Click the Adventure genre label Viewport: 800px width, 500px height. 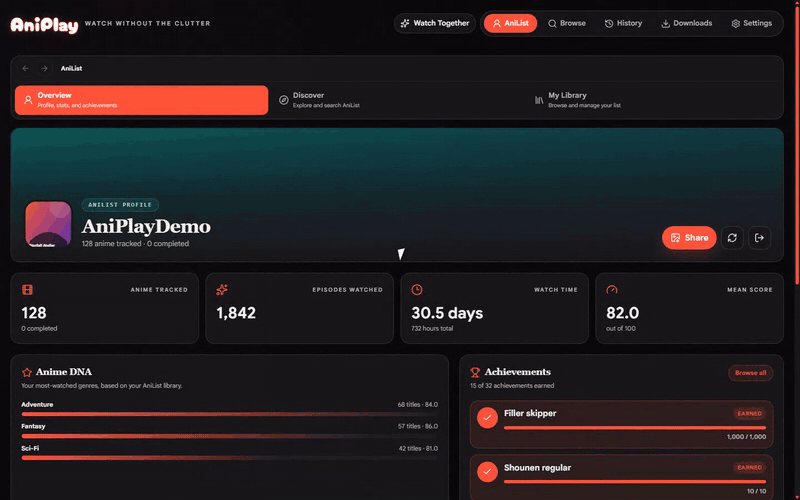[37, 405]
